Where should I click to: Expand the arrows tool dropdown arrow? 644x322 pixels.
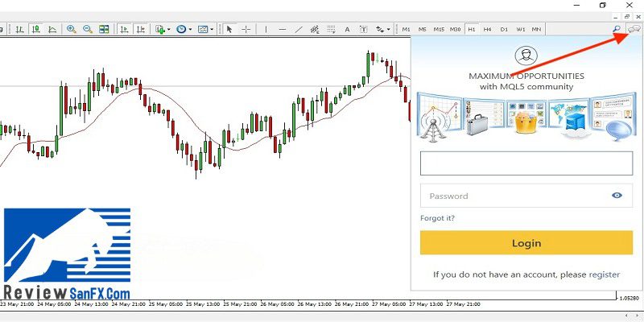389,30
